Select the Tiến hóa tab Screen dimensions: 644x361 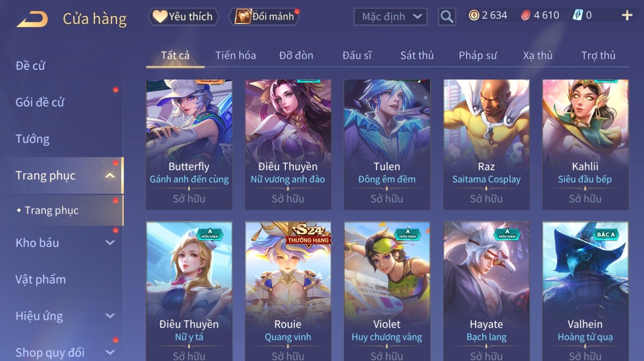[x=235, y=56]
